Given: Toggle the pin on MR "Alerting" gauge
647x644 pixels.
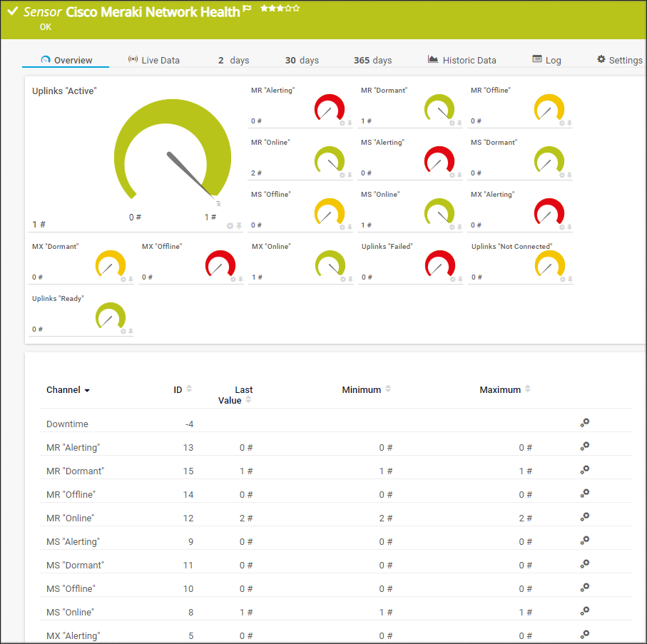Looking at the screenshot, I should coord(349,123).
